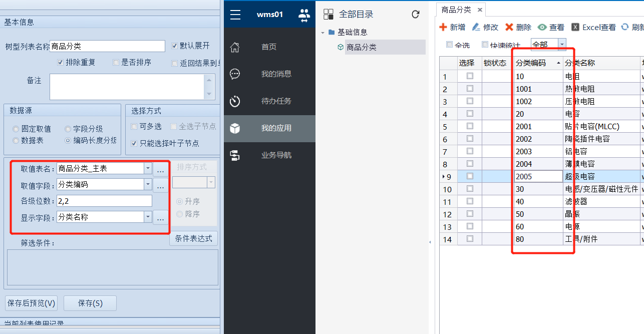Collapse the 基础信息 tree folder

pyautogui.click(x=323, y=33)
